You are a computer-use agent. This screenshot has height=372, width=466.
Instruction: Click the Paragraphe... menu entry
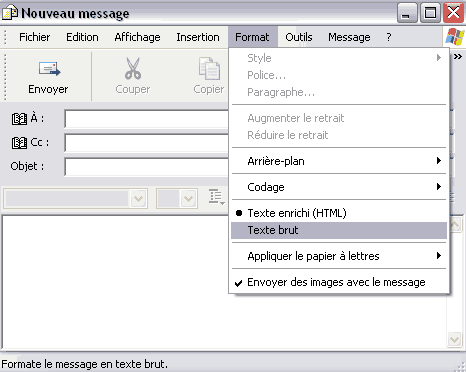(339, 92)
